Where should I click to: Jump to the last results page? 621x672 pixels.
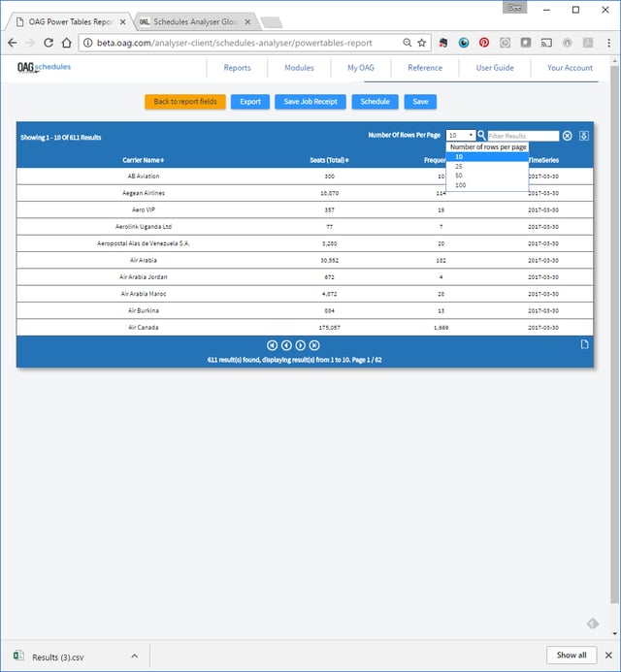pyautogui.click(x=314, y=345)
